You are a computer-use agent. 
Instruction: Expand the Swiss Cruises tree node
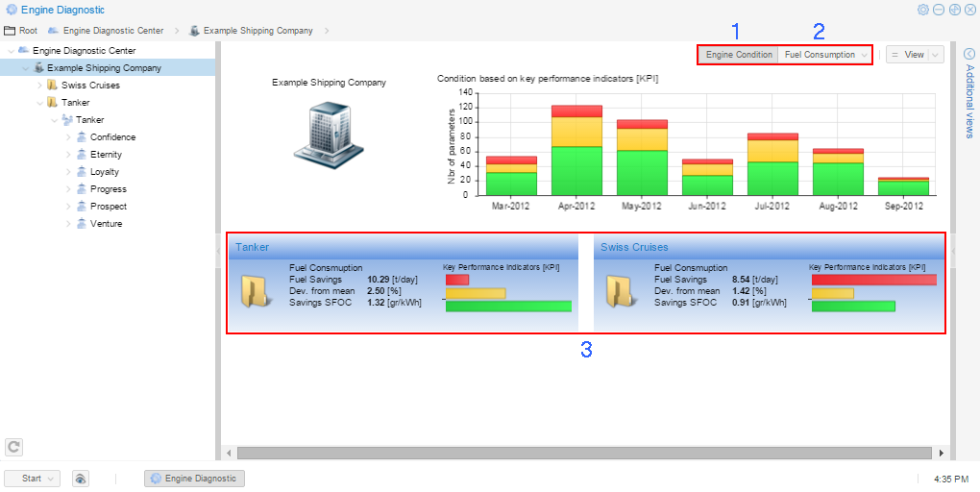(x=40, y=85)
